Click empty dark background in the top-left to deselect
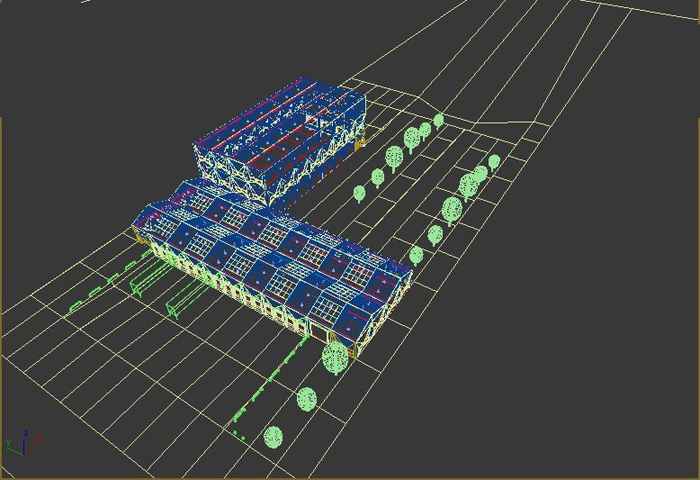 [x=80, y=60]
